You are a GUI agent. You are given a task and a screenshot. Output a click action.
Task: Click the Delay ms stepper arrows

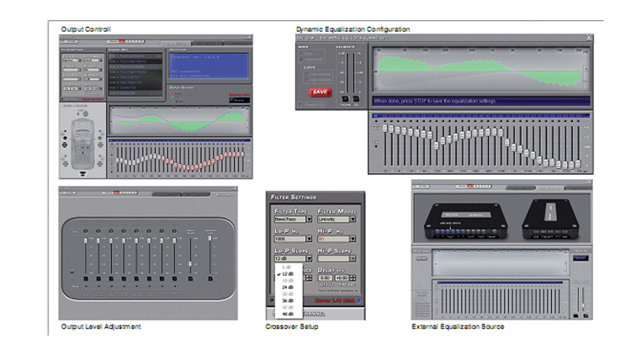pos(353,278)
